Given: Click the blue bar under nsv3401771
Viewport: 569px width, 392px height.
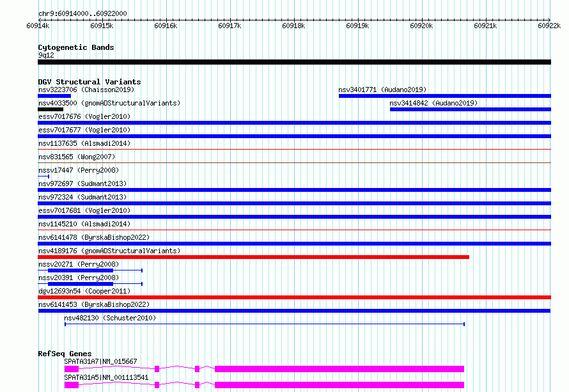Looking at the screenshot, I should 445,96.
